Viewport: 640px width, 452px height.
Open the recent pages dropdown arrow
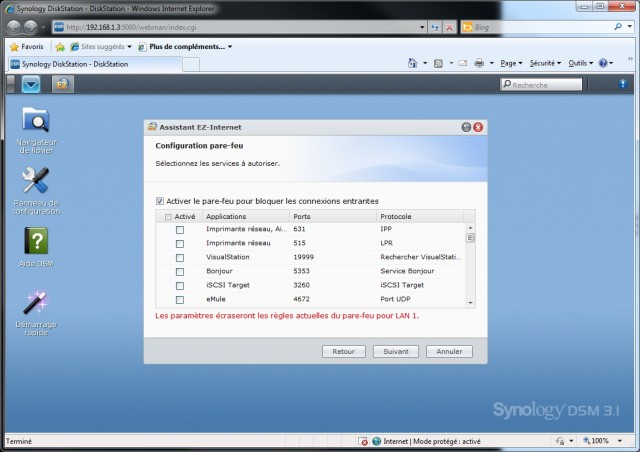[x=43, y=28]
